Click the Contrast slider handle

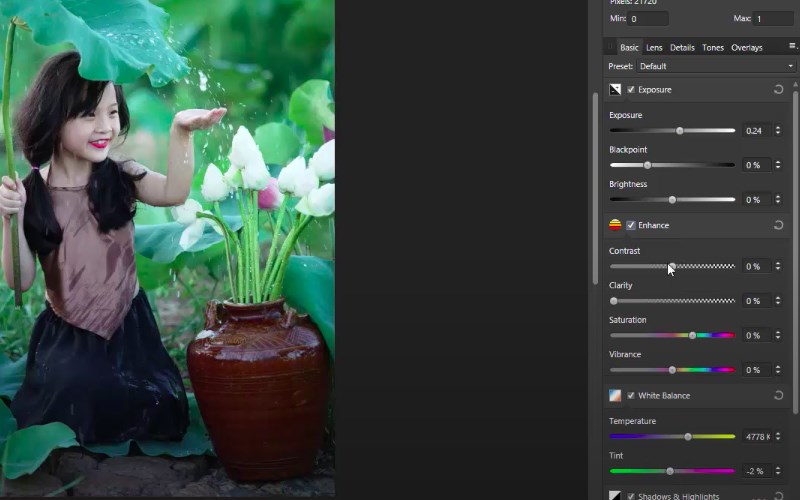672,266
